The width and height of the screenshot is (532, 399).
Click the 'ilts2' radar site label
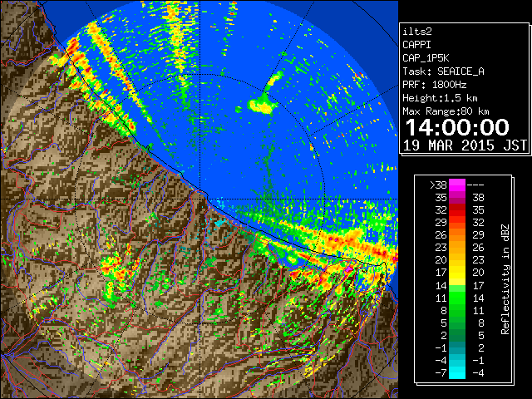[x=417, y=32]
